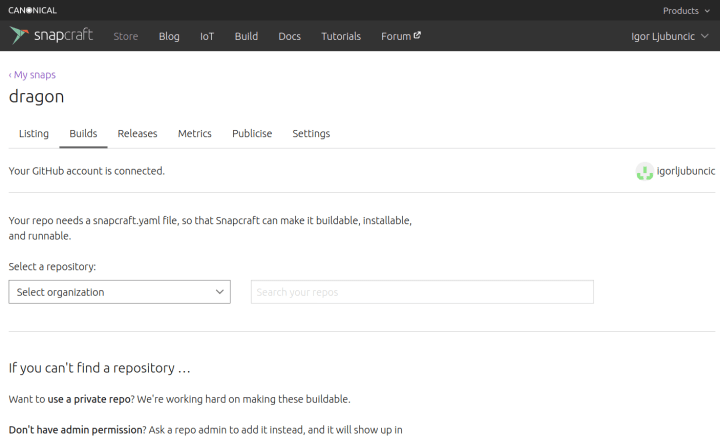Screen dimensions: 720x436
Task: Open the Canonical homepage logo
Action: pyautogui.click(x=32, y=10)
